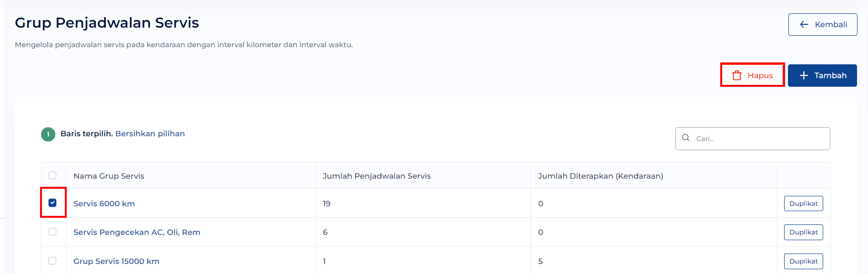Tick the Grup Servis 15000 km checkbox
Screen dimensions: 868x274
point(52,261)
